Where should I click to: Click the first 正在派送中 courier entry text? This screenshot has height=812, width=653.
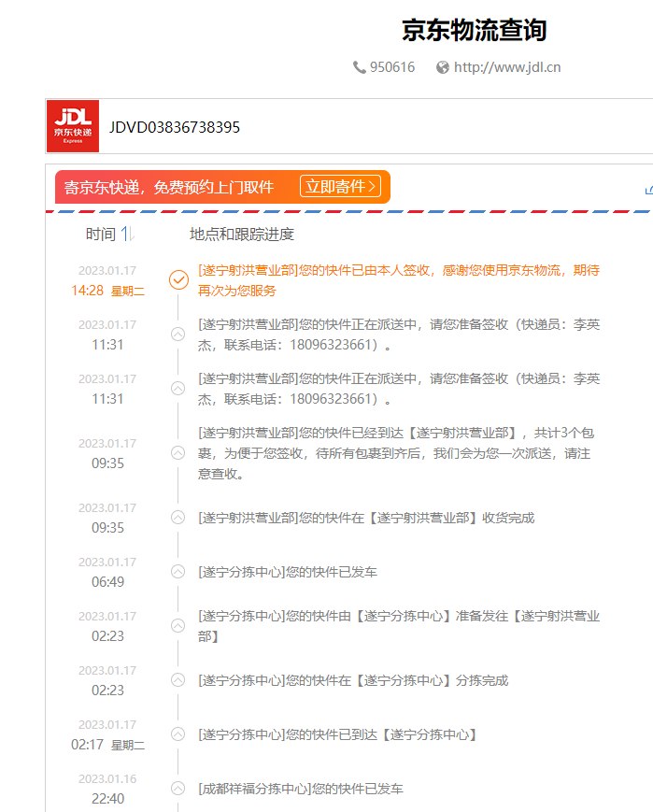[x=399, y=335]
